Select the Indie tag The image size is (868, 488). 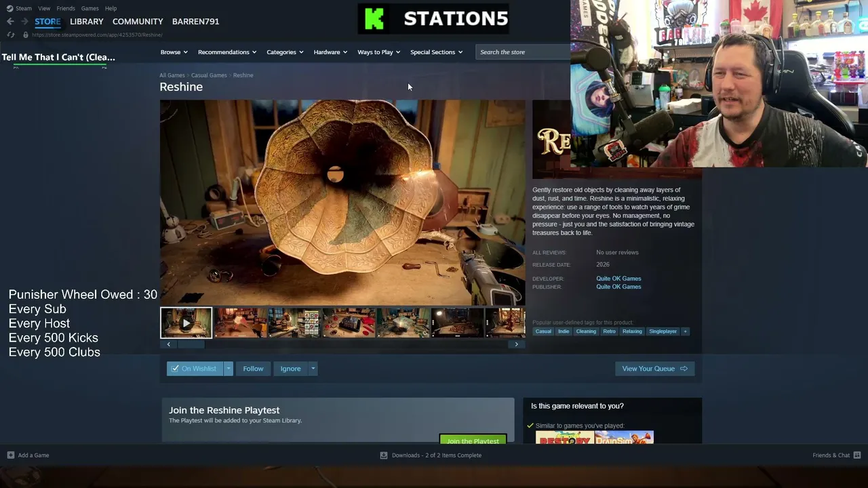564,331
